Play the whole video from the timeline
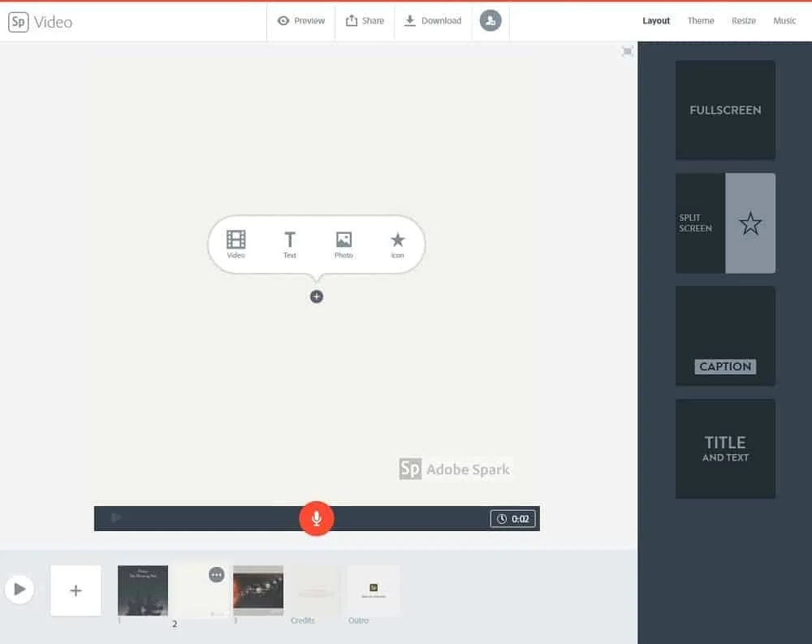Viewport: 812px width, 644px height. pos(19,589)
